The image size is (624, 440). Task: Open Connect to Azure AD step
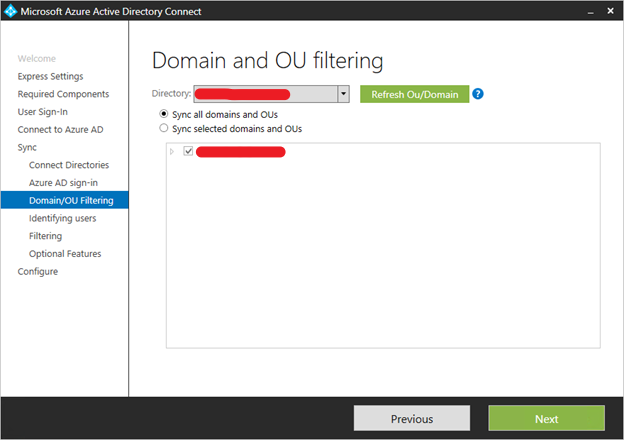click(60, 130)
